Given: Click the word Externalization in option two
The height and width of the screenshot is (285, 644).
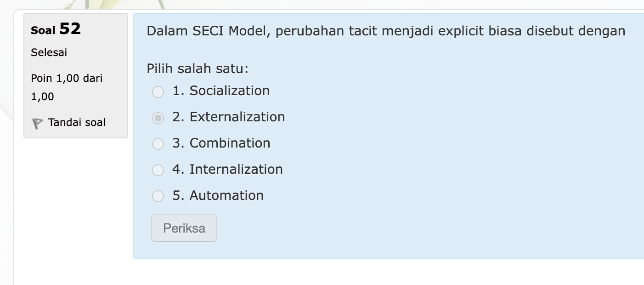Looking at the screenshot, I should pos(237,117).
